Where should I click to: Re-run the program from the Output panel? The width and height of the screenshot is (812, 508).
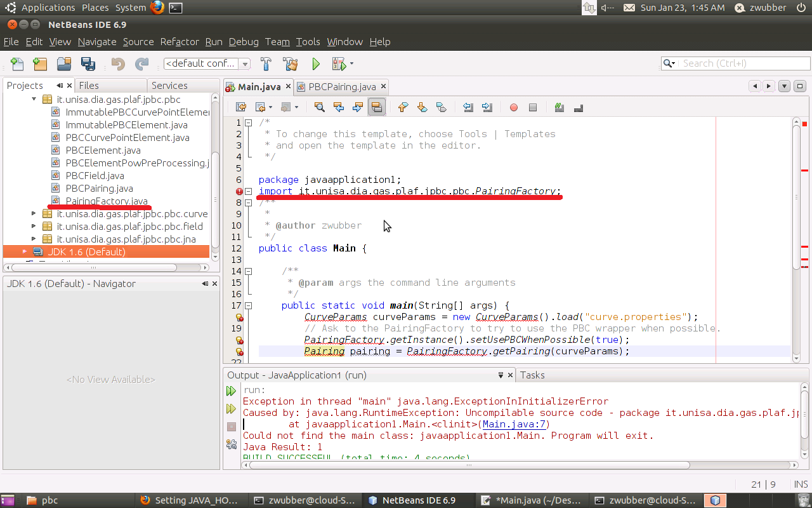[x=232, y=391]
